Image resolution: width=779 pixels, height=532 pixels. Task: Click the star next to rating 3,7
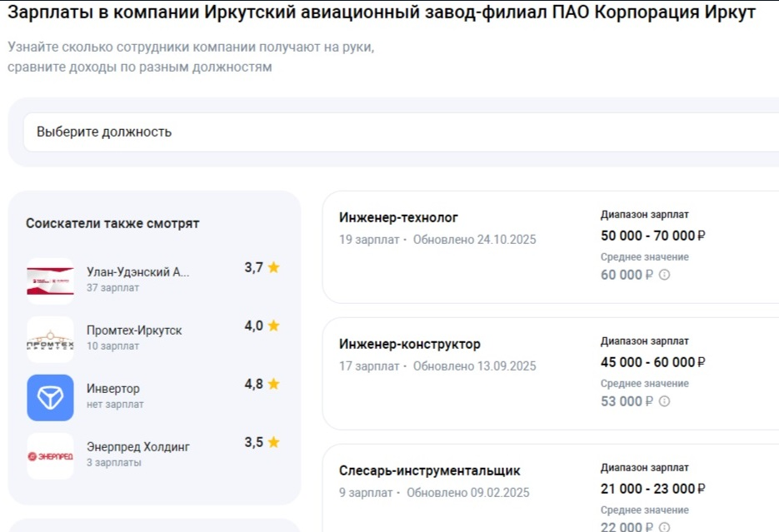click(274, 267)
